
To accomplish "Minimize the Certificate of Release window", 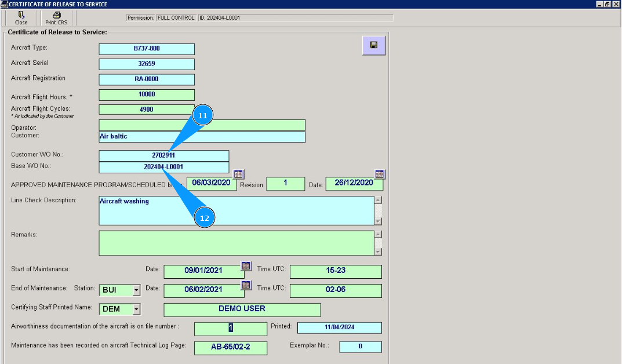I will 600,4.
